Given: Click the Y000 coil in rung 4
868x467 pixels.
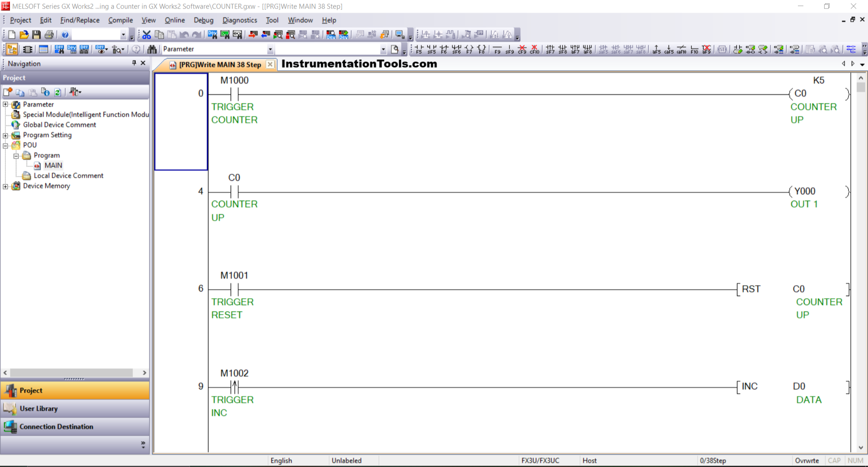Looking at the screenshot, I should click(819, 191).
